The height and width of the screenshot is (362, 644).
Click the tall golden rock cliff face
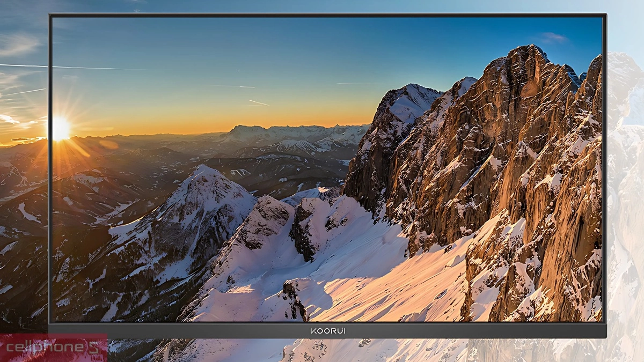(x=515, y=161)
